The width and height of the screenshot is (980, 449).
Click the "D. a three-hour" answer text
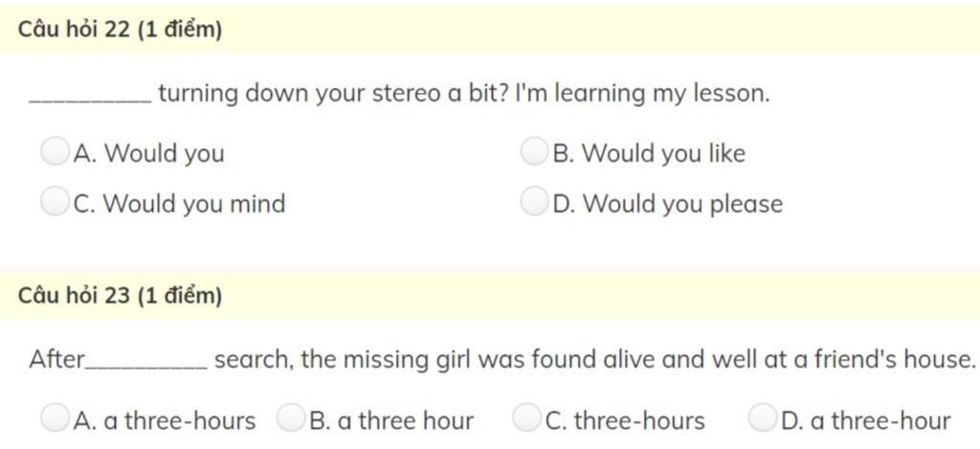click(x=866, y=421)
